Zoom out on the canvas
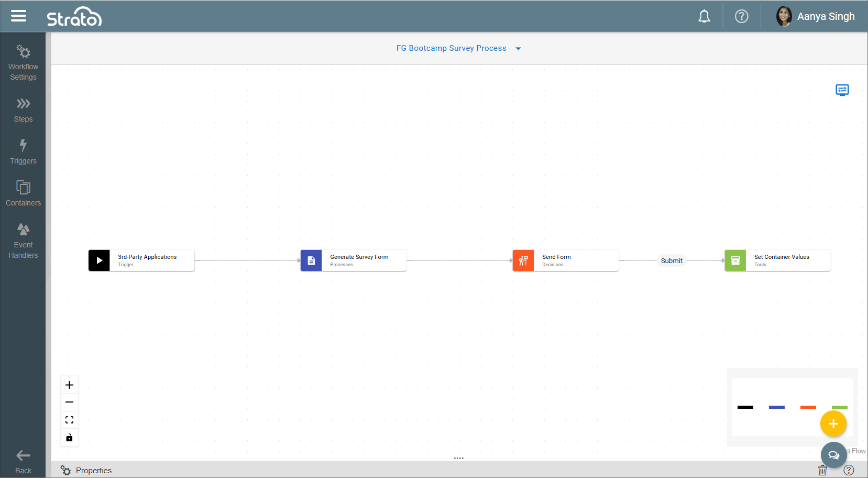This screenshot has width=868, height=478. tap(69, 403)
